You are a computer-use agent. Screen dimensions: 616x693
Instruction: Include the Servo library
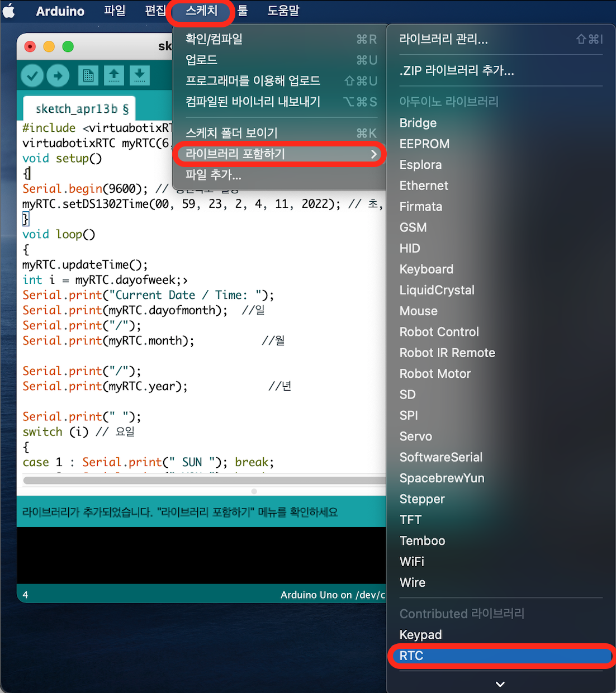501,436
